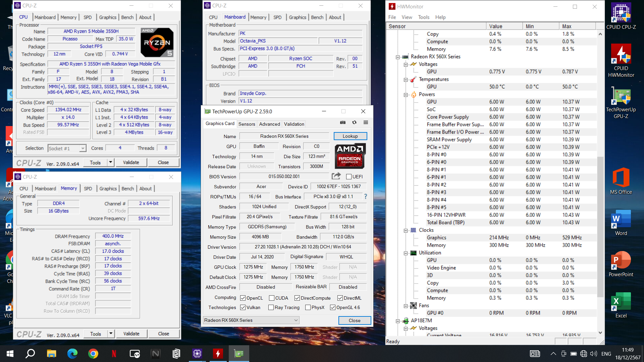Collapse the Powers node in HWMonitor

[406, 95]
